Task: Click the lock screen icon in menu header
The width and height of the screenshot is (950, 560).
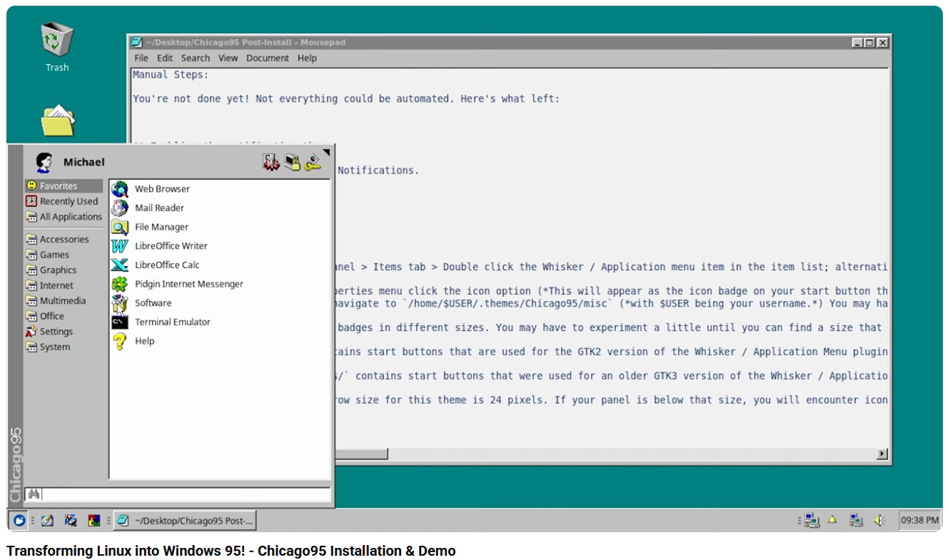Action: click(292, 163)
